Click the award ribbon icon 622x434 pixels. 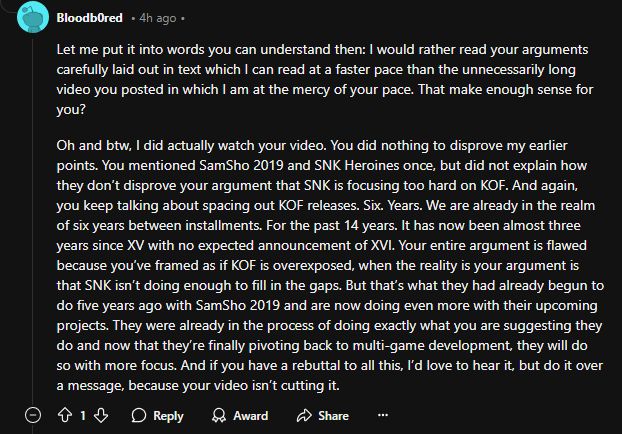[214, 415]
